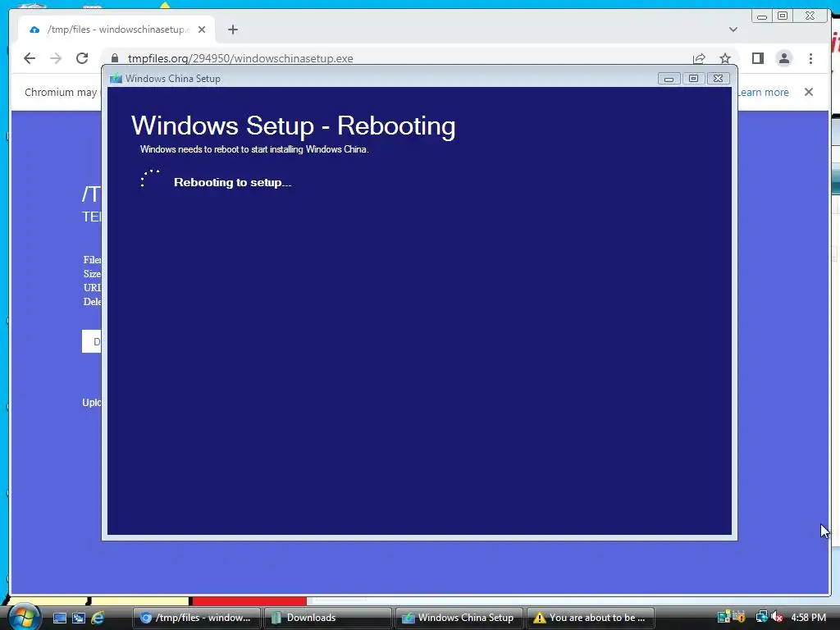This screenshot has width=840, height=630.
Task: Switch to Downloads taskbar button
Action: [328, 618]
